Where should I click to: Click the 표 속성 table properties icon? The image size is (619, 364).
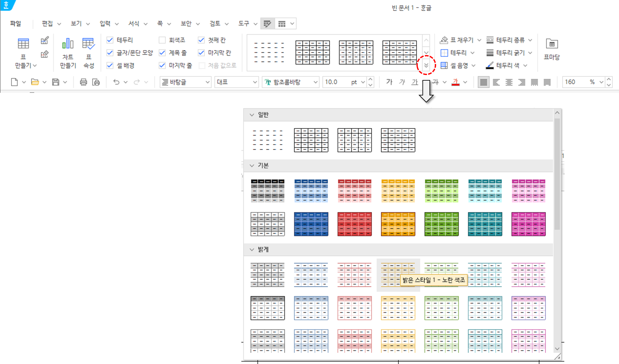(88, 44)
